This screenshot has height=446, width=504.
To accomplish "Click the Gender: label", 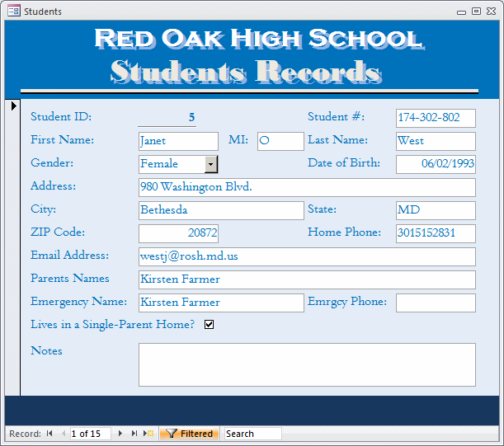I will (x=52, y=163).
